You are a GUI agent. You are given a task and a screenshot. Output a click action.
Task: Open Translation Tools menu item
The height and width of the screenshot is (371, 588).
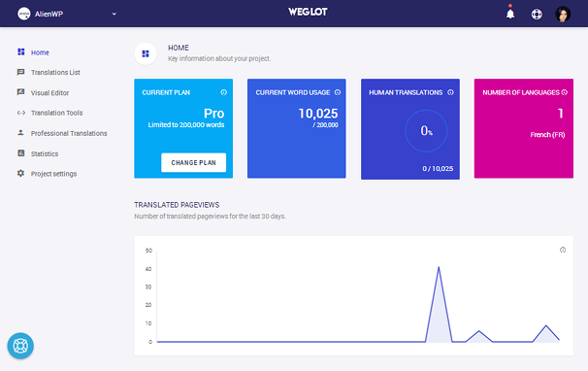pos(56,113)
